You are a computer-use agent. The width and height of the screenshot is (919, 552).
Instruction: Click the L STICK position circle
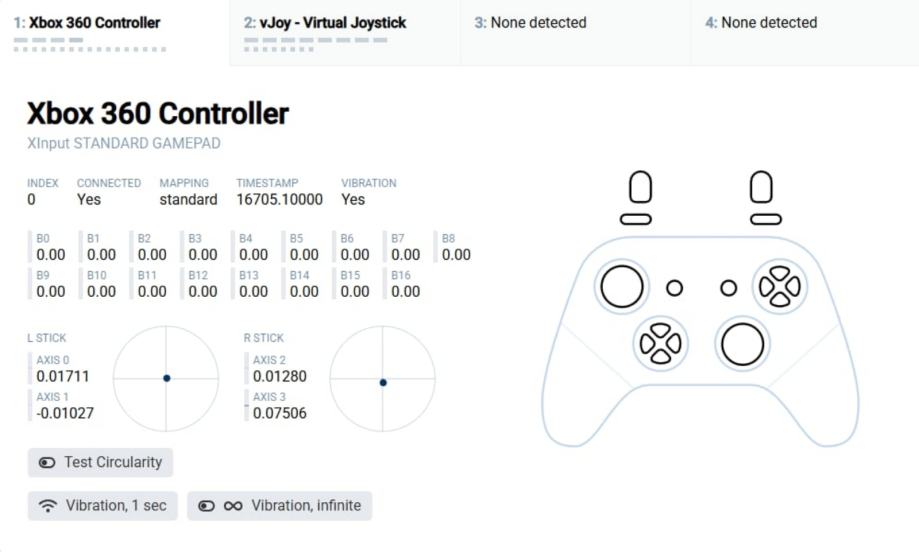(166, 378)
